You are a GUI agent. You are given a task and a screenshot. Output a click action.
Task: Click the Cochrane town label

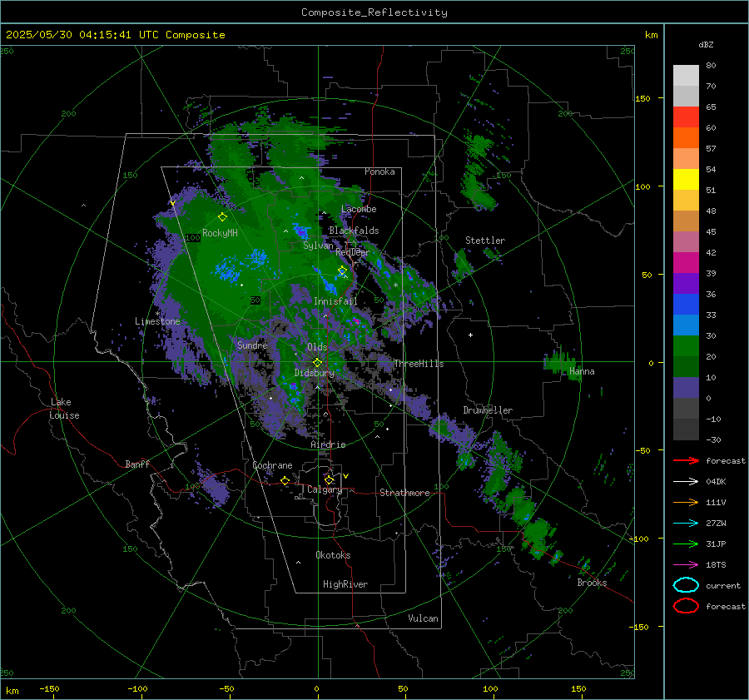pos(272,465)
